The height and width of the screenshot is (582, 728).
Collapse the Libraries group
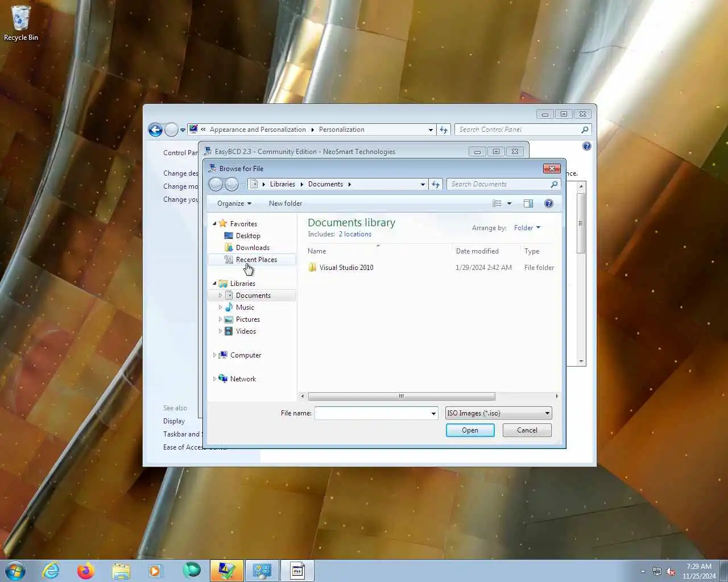pos(214,284)
